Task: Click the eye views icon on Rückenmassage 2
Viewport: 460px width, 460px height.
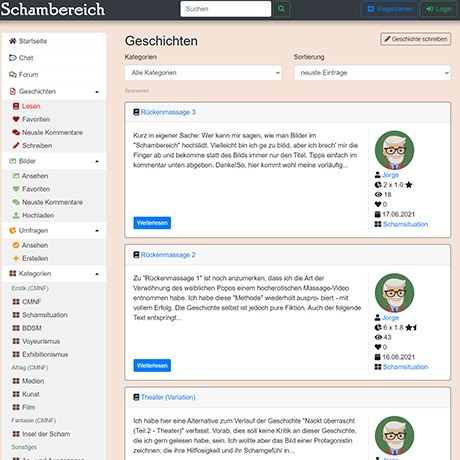Action: [x=378, y=337]
